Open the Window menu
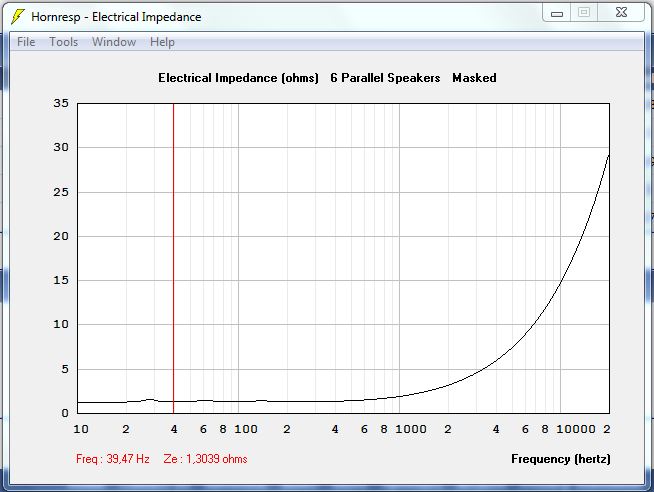The height and width of the screenshot is (492, 654). point(114,42)
